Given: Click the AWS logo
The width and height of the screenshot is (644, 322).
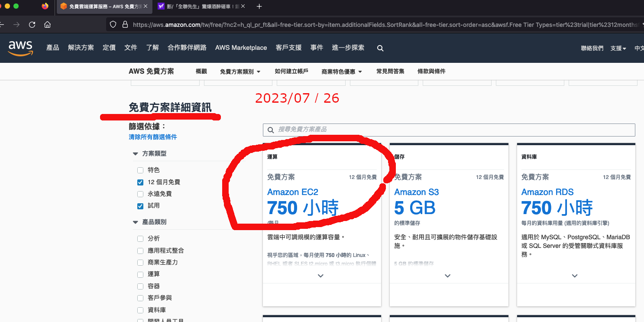Looking at the screenshot, I should click(20, 48).
